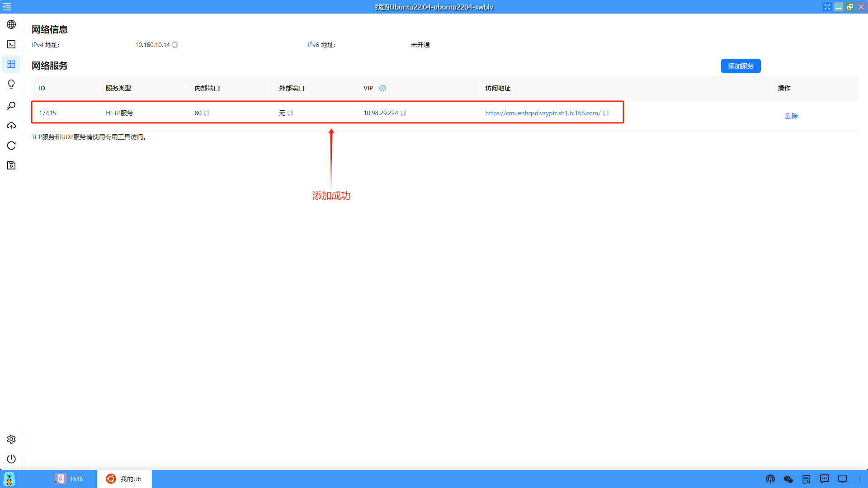Switch to the Hi16 taskbar tab
Image resolution: width=868 pixels, height=488 pixels.
point(72,479)
